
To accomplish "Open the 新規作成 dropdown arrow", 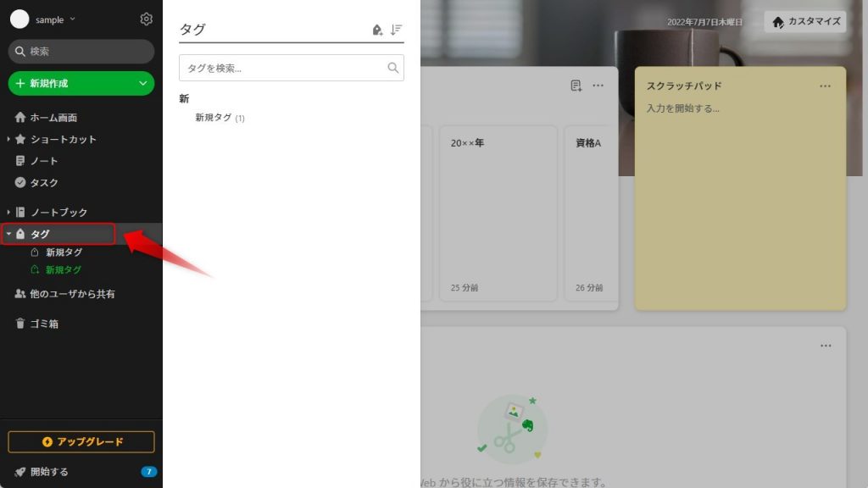I will pyautogui.click(x=142, y=84).
